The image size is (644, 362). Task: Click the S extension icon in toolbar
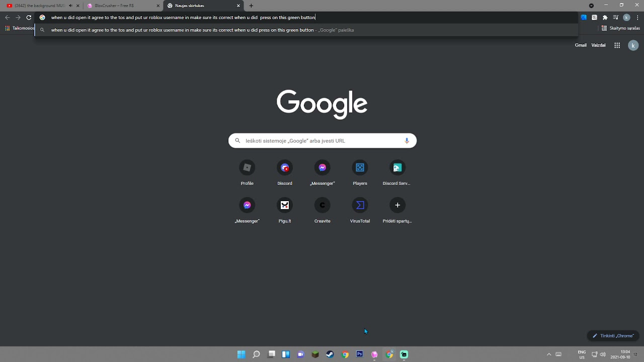click(594, 17)
